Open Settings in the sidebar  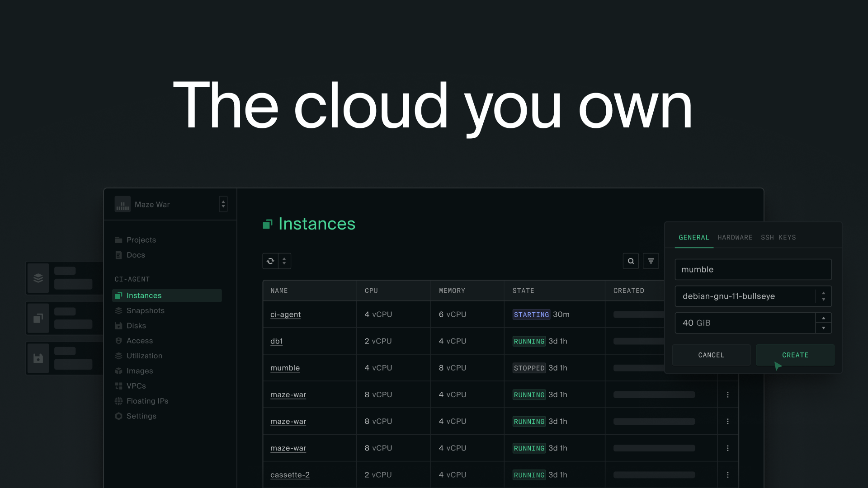(x=141, y=416)
